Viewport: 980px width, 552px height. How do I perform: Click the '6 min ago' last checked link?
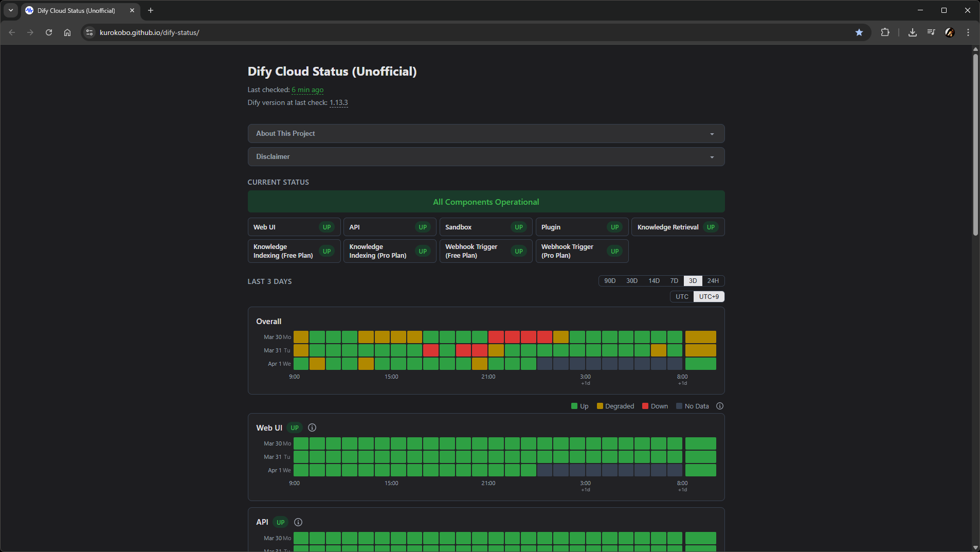[x=307, y=90]
